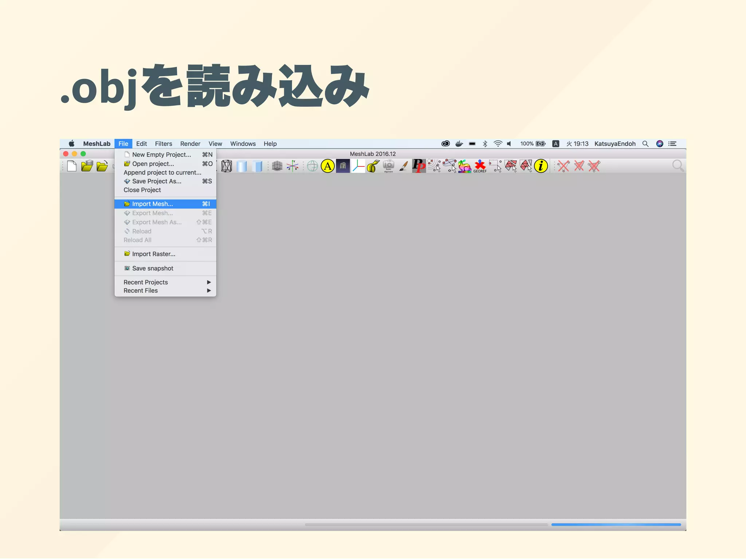Open Spotlight search in menu bar
746x560 pixels.
(645, 144)
